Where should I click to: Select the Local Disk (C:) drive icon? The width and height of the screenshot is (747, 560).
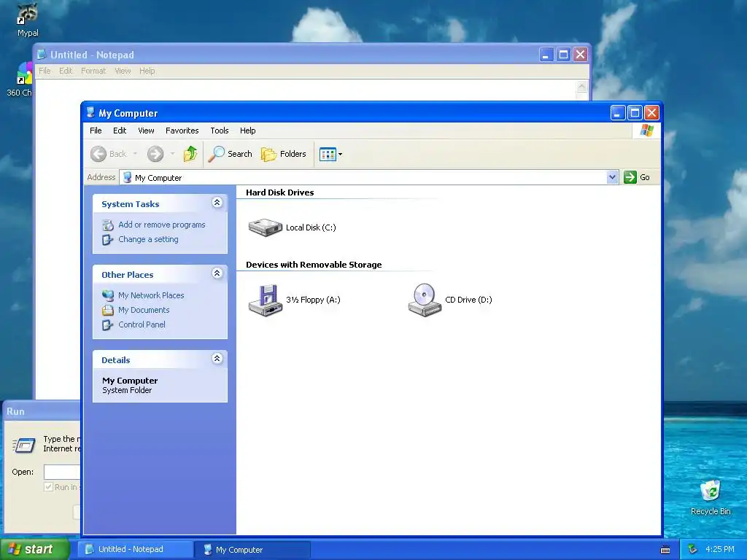click(266, 227)
